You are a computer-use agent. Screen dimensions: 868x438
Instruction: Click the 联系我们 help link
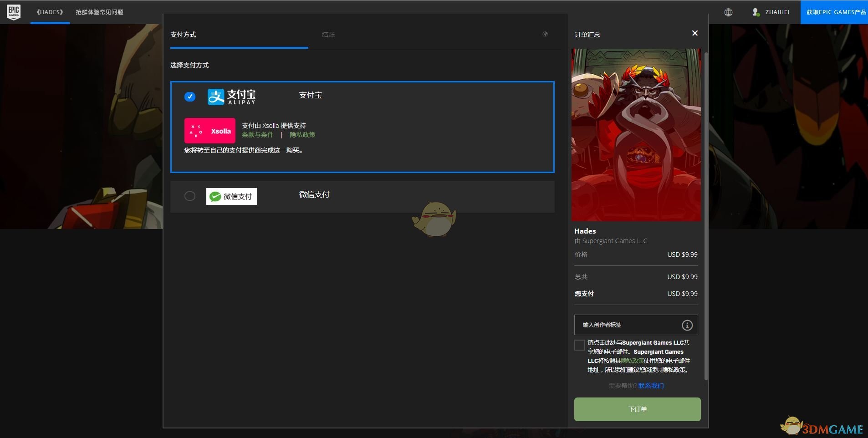coord(651,386)
